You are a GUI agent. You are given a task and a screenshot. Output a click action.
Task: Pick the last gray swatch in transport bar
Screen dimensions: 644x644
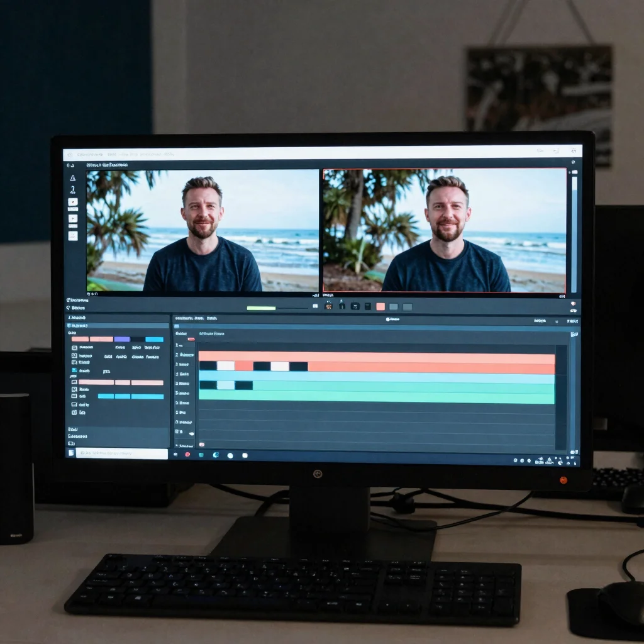[x=408, y=307]
